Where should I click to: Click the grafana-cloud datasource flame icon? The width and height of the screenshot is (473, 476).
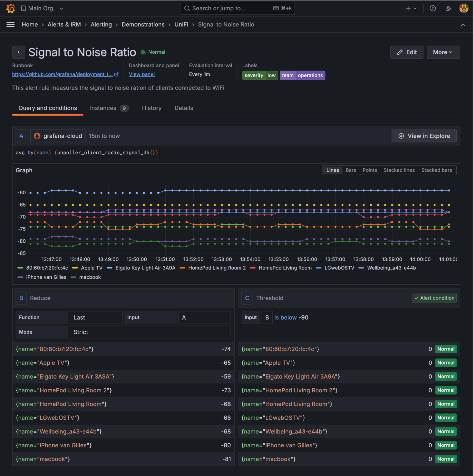point(37,136)
